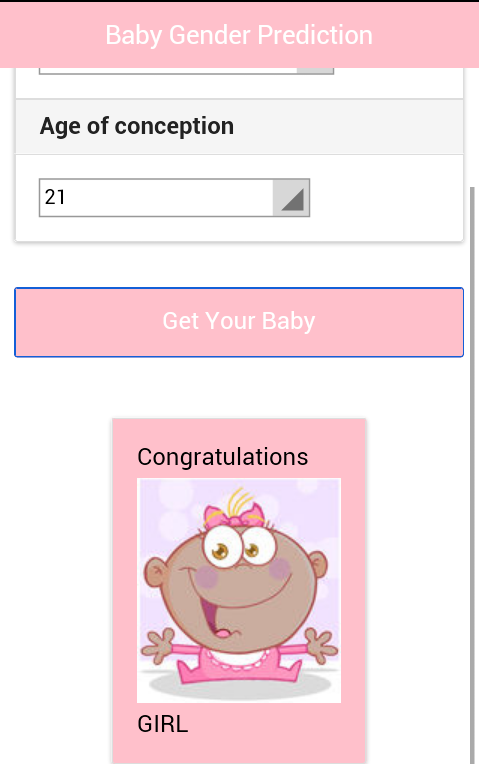Click the Baby Gender Prediction header title
Viewport: 479px width, 764px height.
[x=239, y=35]
